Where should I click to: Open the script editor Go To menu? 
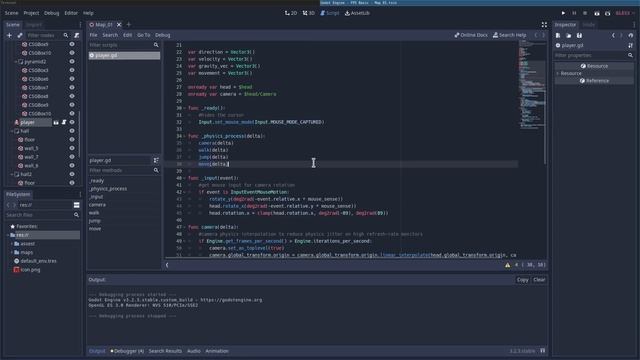[x=143, y=35]
